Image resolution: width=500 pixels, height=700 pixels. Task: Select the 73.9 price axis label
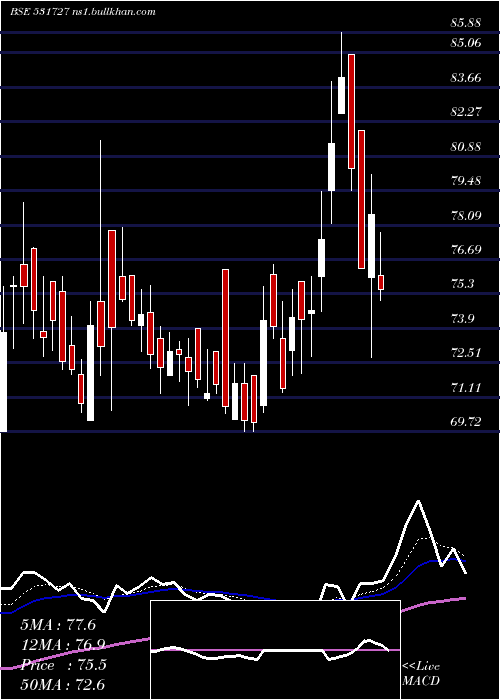(462, 319)
